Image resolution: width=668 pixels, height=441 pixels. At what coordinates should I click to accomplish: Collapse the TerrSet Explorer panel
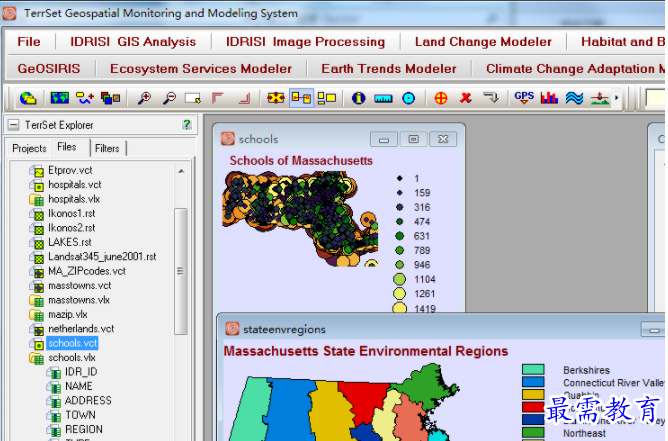click(x=12, y=125)
